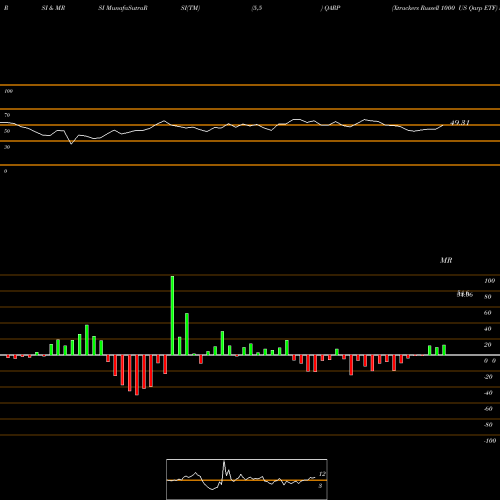Viewport: 500px width, 500px height.
Task: Click the 30 label on RSI axis
Action: [x=7, y=147]
